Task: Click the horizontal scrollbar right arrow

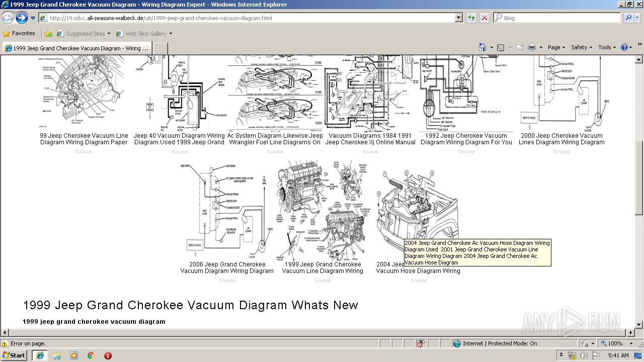Action: [631, 332]
